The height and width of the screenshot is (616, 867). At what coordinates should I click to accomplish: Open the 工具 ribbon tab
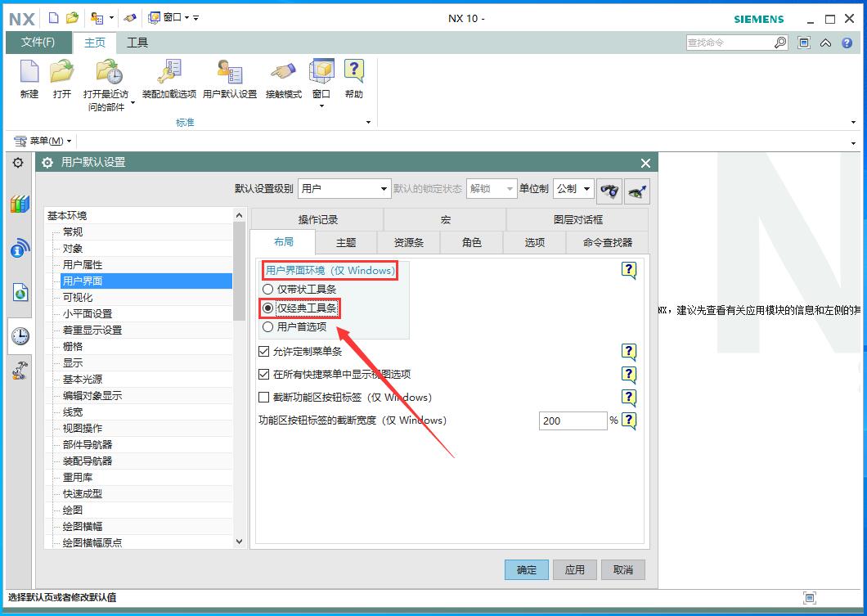[137, 43]
